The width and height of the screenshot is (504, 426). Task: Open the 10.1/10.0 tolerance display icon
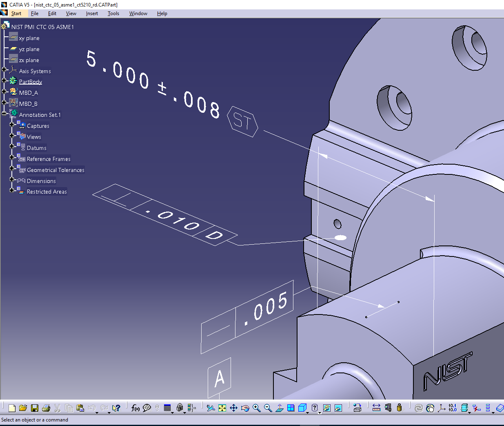[x=453, y=408]
